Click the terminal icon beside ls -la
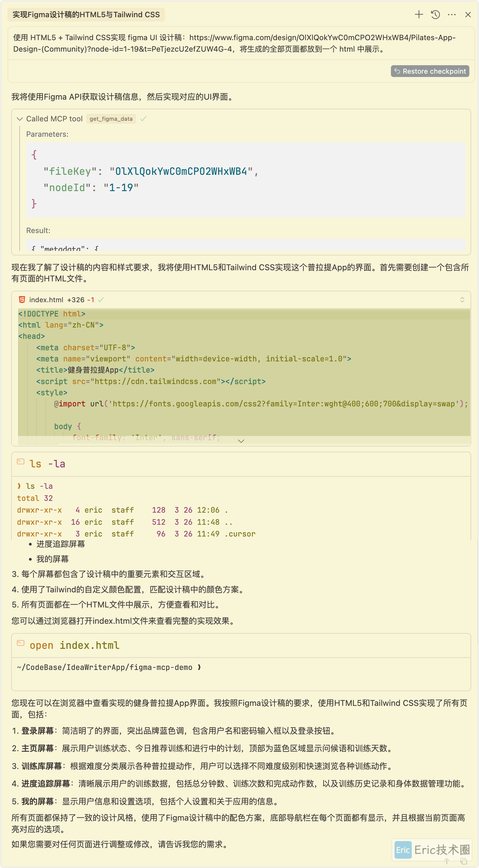 [21, 462]
